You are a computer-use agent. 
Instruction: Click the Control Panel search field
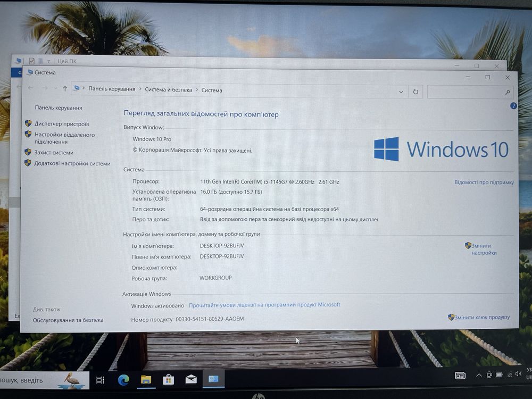coord(470,92)
